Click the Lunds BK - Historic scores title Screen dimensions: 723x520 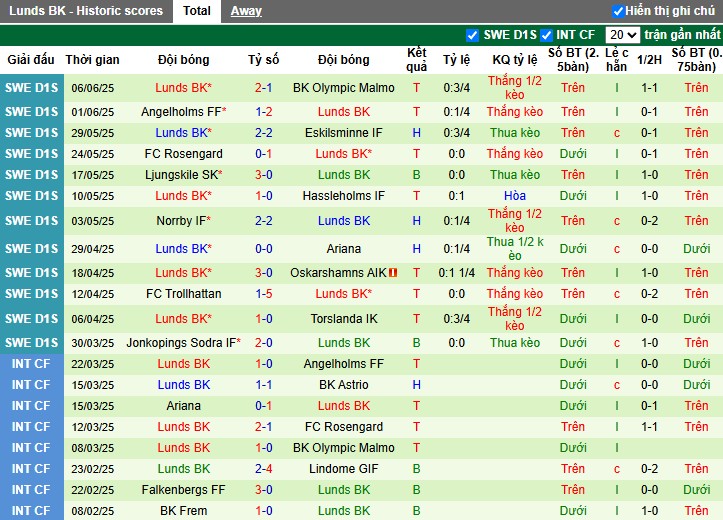[x=86, y=11]
